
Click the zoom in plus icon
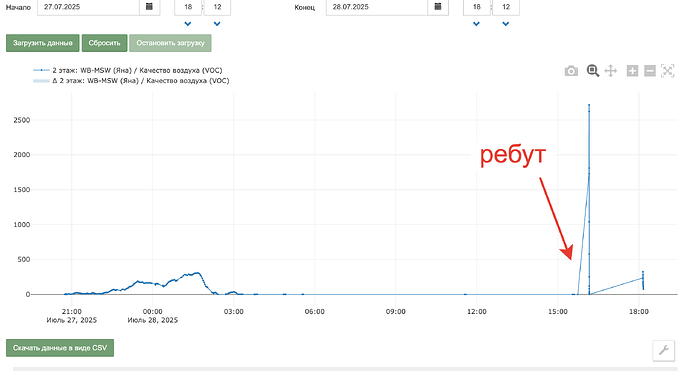[x=632, y=71]
